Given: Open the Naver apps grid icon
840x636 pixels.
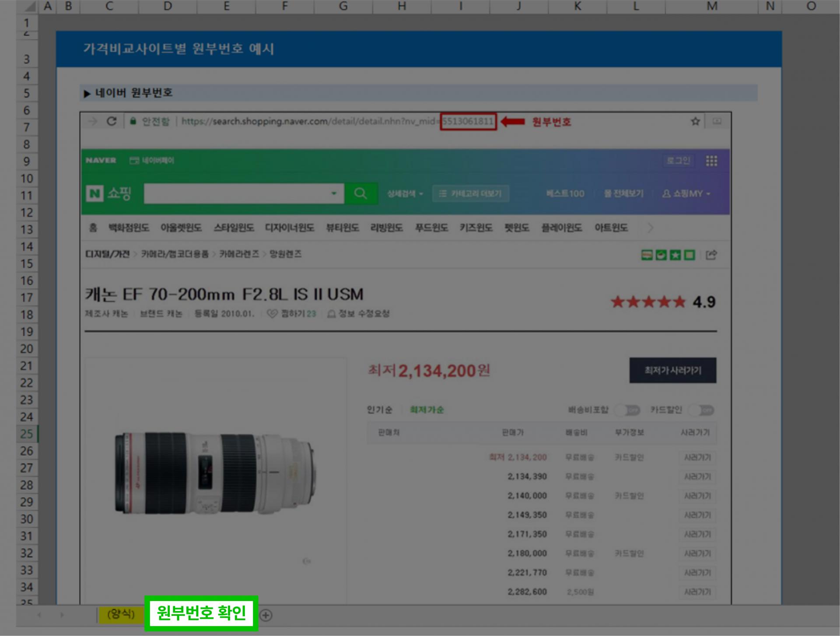Looking at the screenshot, I should [x=711, y=161].
